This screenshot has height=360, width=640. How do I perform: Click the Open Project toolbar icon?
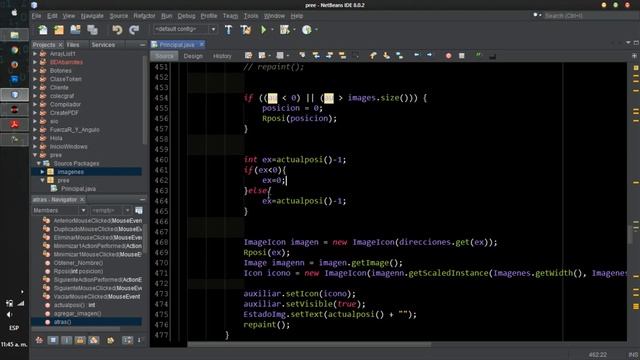point(76,29)
